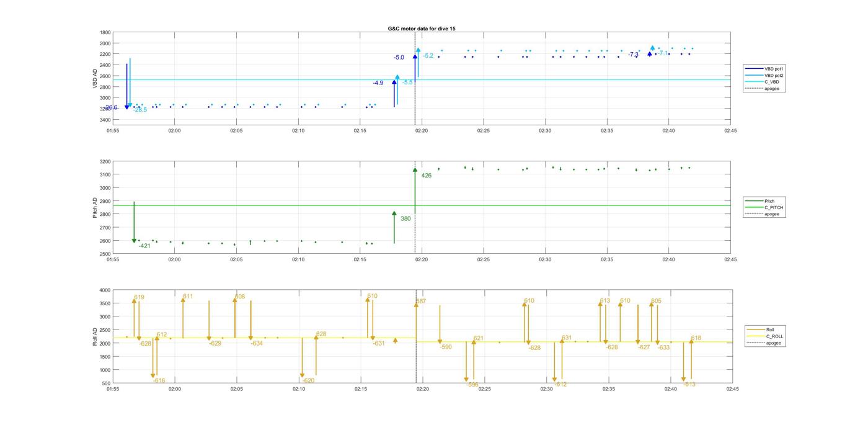Click the 'Roll AD' y-axis label
Image resolution: width=868 pixels, height=430 pixels.
click(x=95, y=336)
